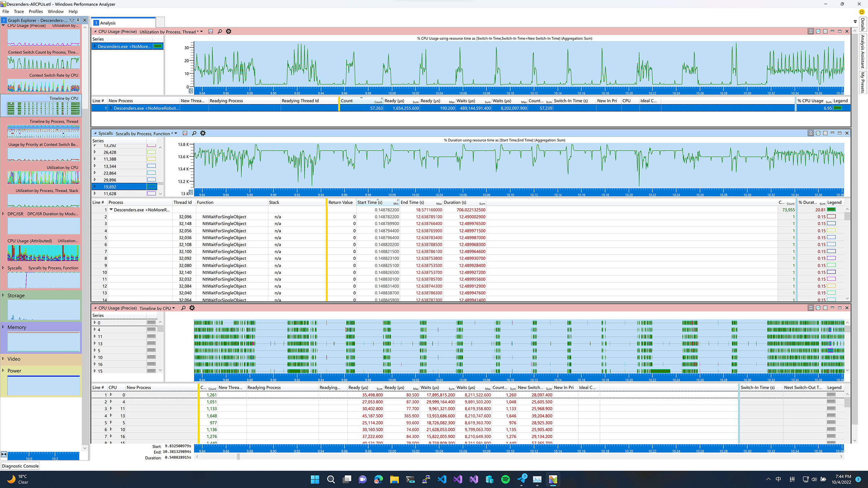Viewport: 868px width, 488px height.
Task: Toggle graph-only display in CPU Usage panel
Action: click(x=817, y=31)
